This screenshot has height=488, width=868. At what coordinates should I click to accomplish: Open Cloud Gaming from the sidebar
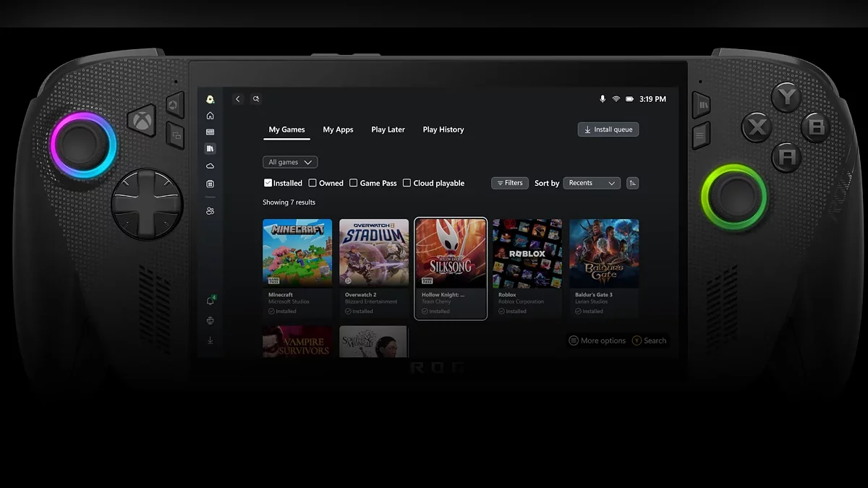(210, 166)
